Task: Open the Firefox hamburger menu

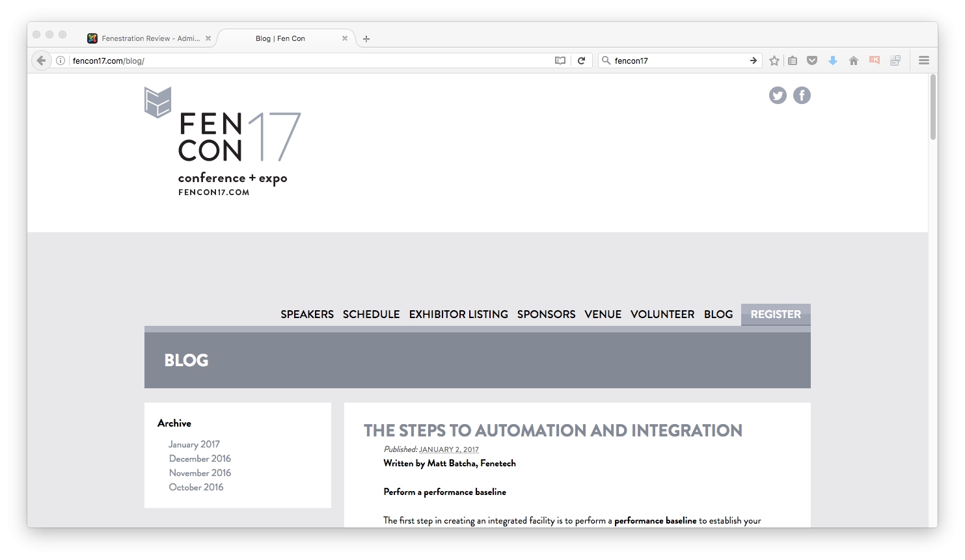Action: [x=924, y=60]
